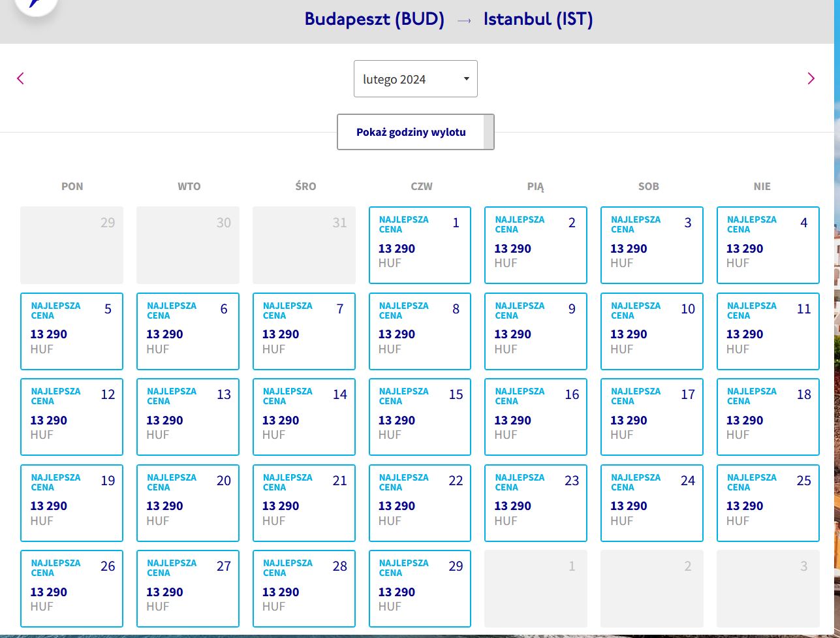Choose the fare for day 19
The height and width of the screenshot is (638, 840).
click(72, 503)
